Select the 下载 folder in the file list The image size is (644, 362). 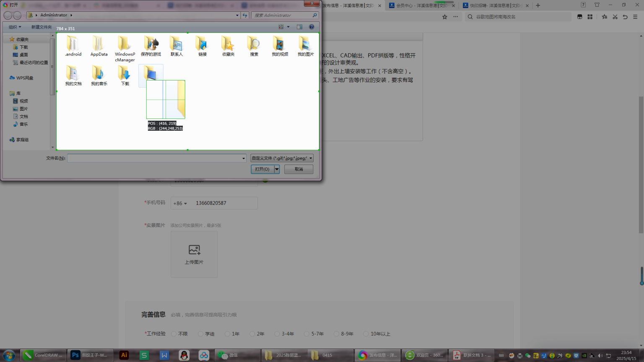coord(125,75)
